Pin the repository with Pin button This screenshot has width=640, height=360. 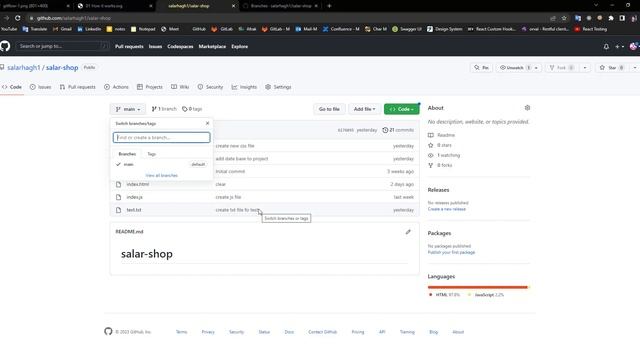pyautogui.click(x=481, y=68)
